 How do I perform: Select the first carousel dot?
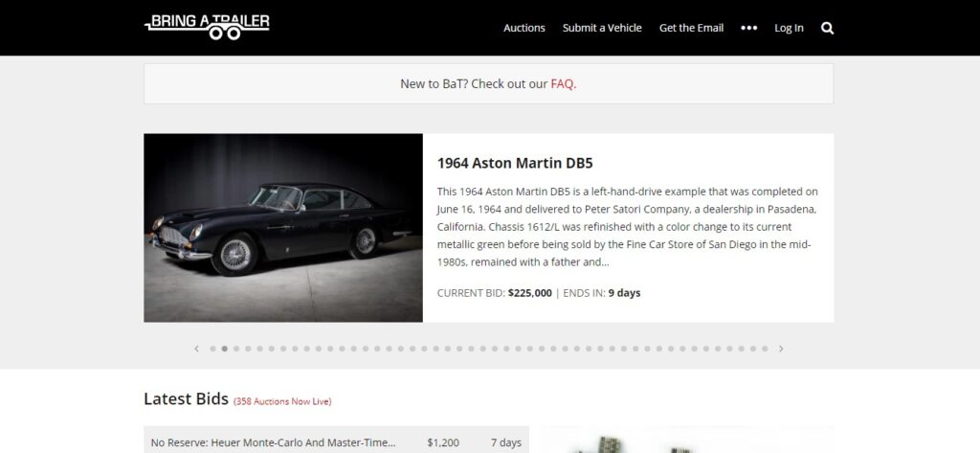[212, 349]
